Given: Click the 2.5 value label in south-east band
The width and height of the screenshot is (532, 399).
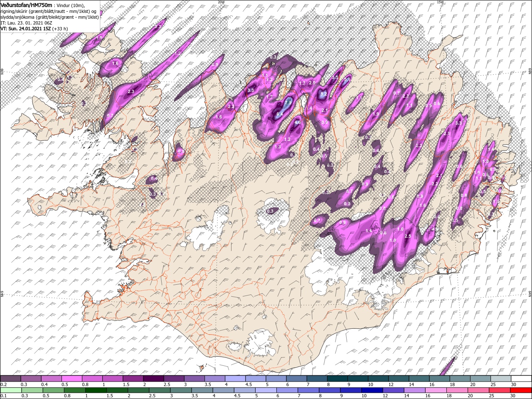Looking at the screenshot, I should click(408, 236).
